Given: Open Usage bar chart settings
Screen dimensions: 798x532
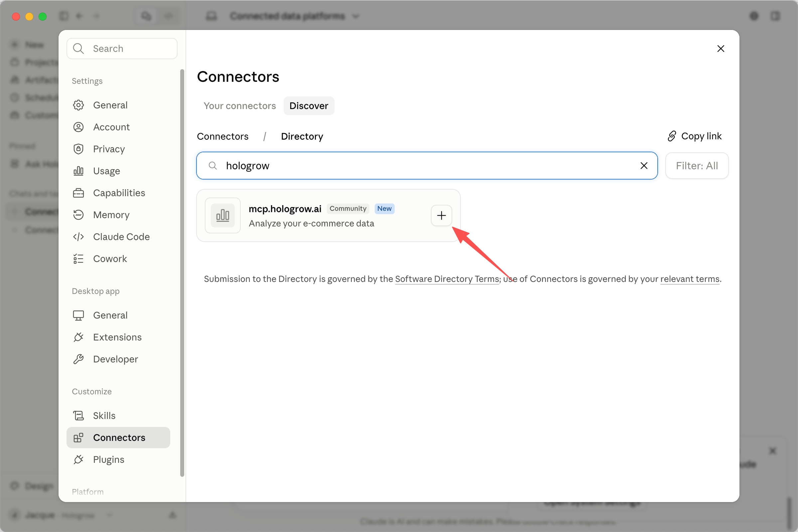Looking at the screenshot, I should [x=118, y=171].
